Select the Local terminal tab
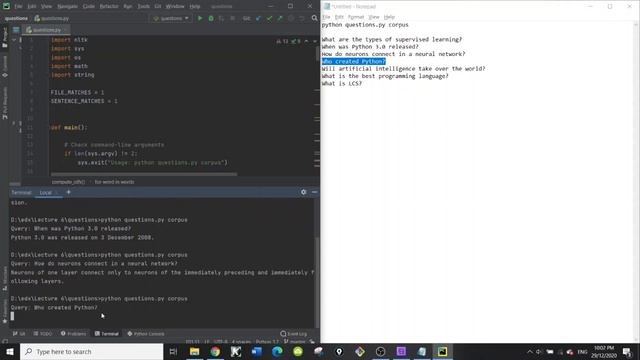This screenshot has height=360, width=640. click(x=46, y=193)
